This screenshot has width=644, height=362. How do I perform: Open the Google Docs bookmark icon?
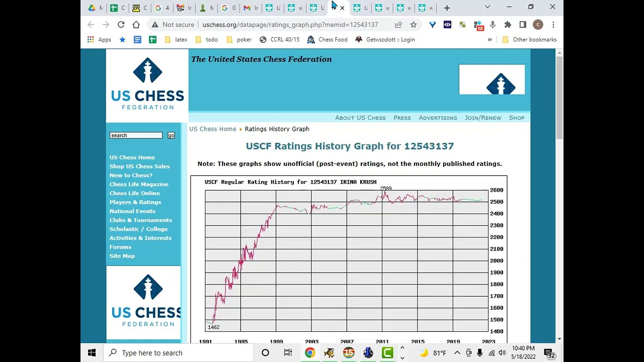(x=137, y=40)
